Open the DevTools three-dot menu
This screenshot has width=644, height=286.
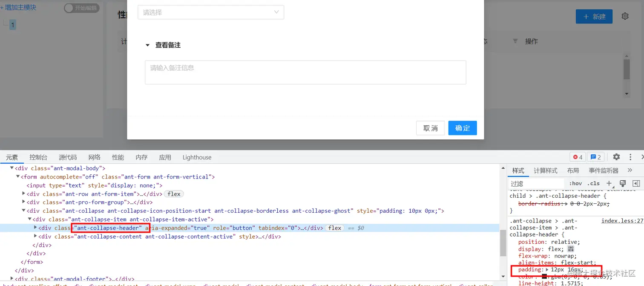click(630, 157)
